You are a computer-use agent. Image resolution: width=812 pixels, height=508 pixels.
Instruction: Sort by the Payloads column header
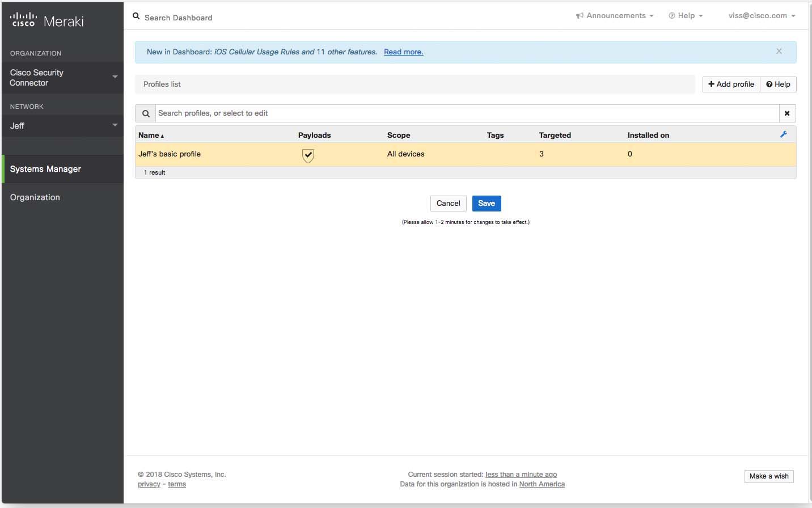tap(314, 135)
